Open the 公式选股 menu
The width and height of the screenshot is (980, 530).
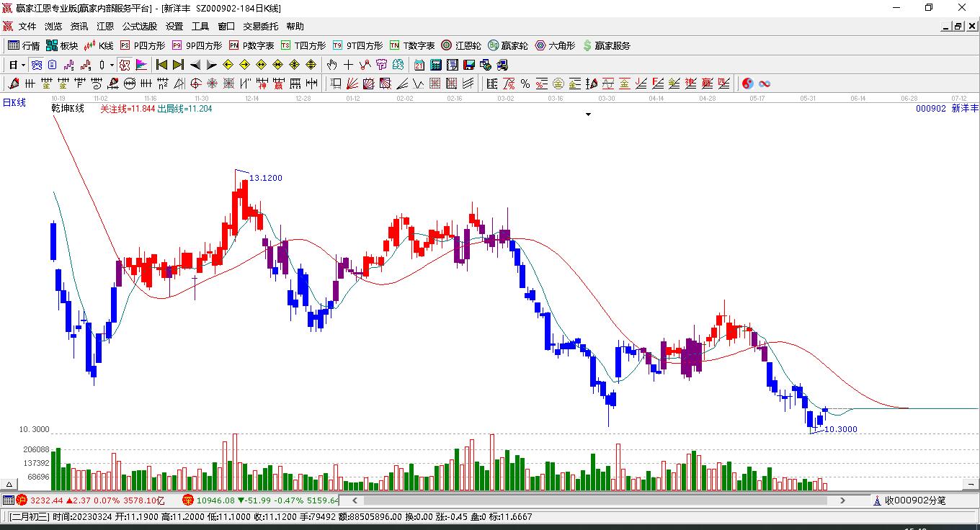click(140, 27)
